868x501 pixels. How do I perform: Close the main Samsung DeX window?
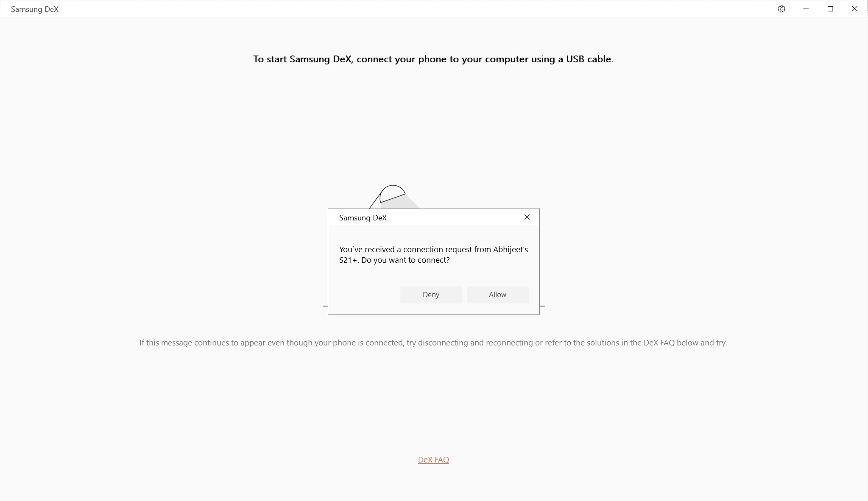pos(855,9)
